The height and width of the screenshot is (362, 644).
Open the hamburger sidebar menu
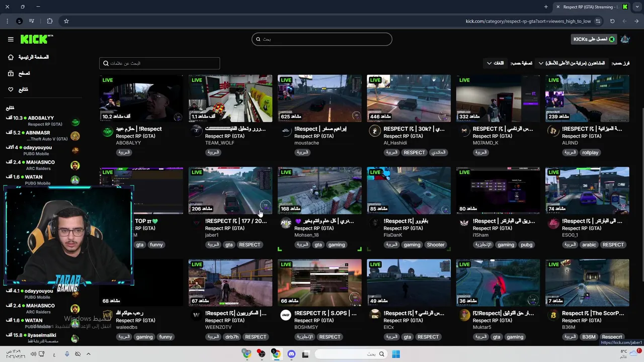pos(11,39)
